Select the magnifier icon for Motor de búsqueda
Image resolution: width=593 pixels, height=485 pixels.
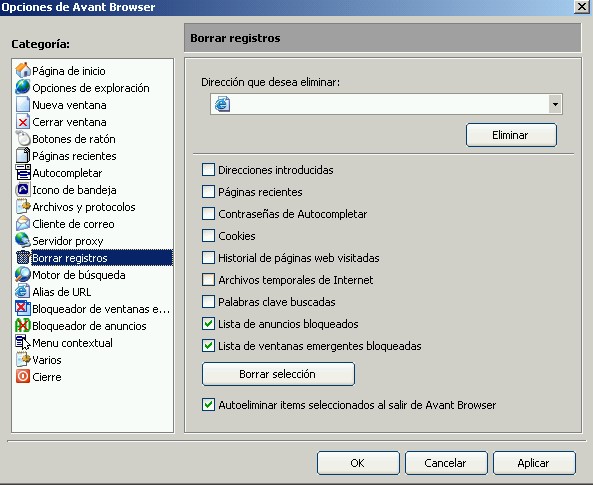23,275
